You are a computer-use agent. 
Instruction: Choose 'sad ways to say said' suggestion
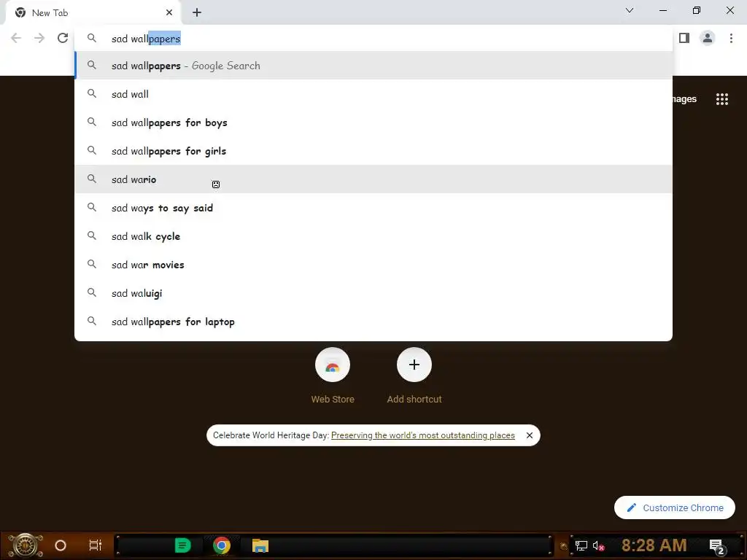coord(373,208)
